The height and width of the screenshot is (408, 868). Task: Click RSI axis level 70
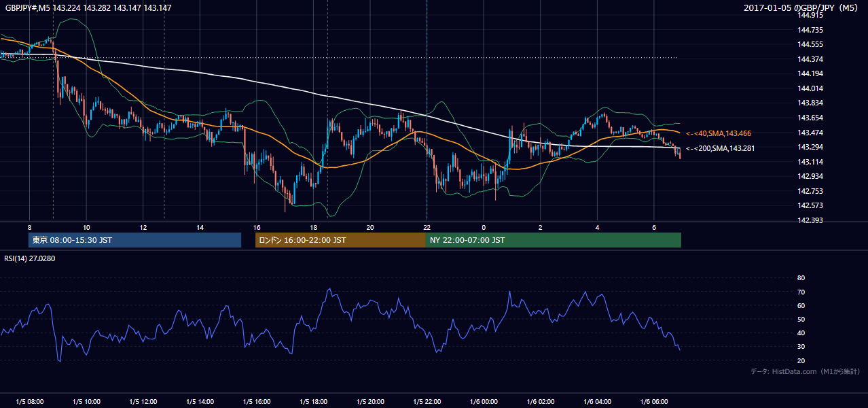pyautogui.click(x=801, y=292)
